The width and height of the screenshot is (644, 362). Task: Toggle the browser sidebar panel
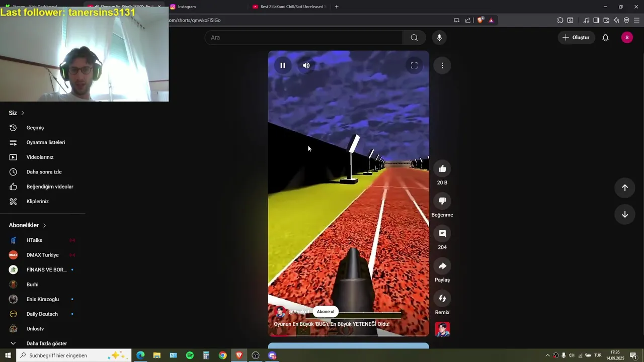pyautogui.click(x=596, y=20)
